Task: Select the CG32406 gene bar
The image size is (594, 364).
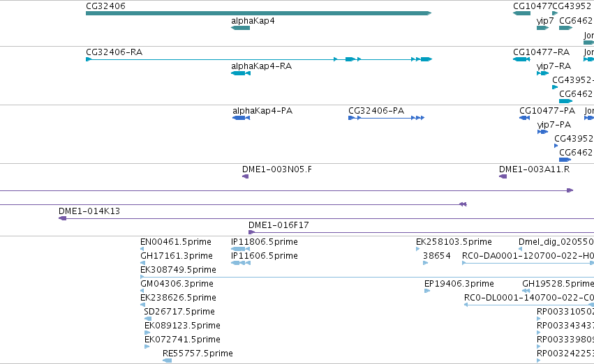Action: pos(259,13)
